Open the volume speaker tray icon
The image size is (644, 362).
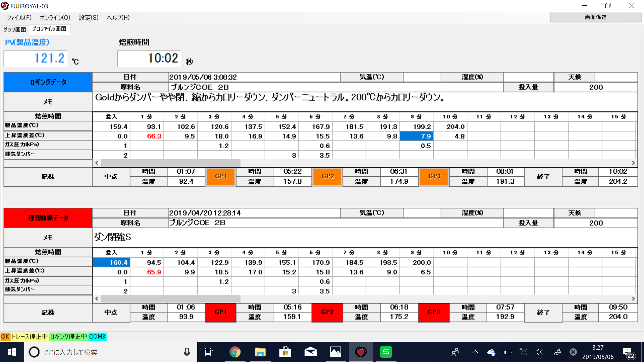tap(539, 352)
